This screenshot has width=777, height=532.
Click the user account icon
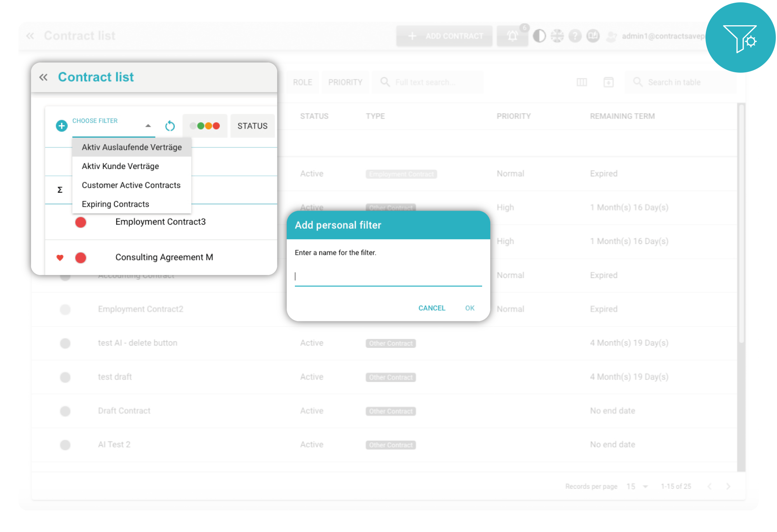611,37
